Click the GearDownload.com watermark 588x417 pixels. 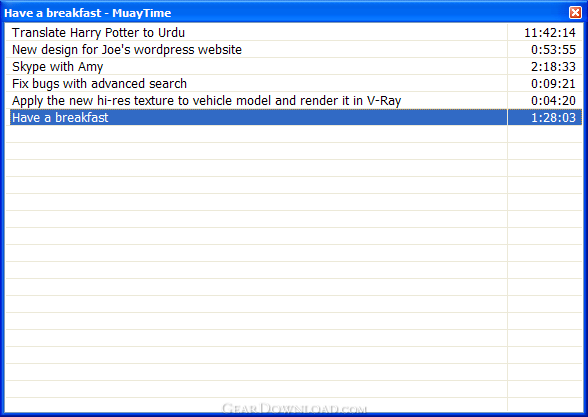pyautogui.click(x=294, y=408)
